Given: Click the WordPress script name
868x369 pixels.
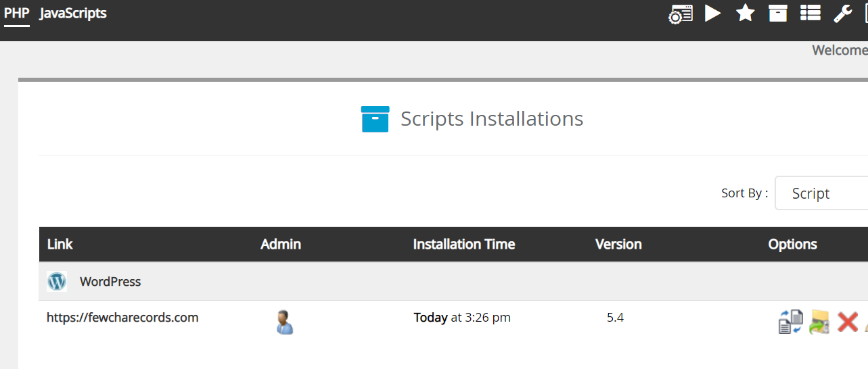Looking at the screenshot, I should point(110,282).
